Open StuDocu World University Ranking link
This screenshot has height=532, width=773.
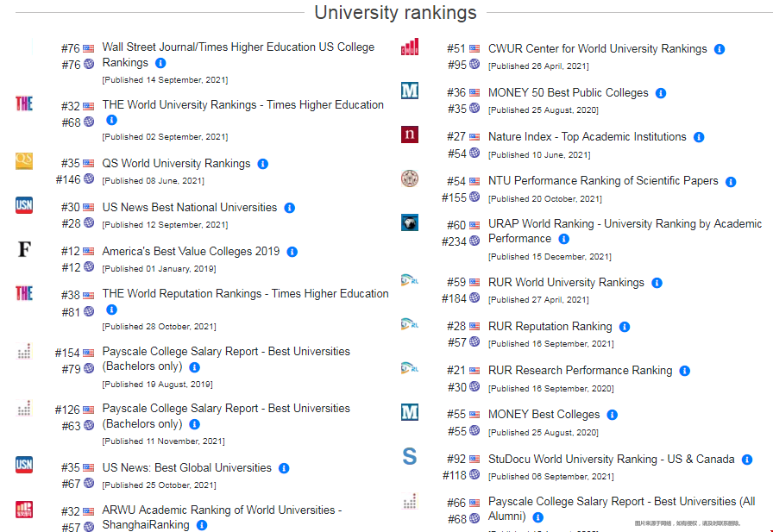[x=611, y=460]
